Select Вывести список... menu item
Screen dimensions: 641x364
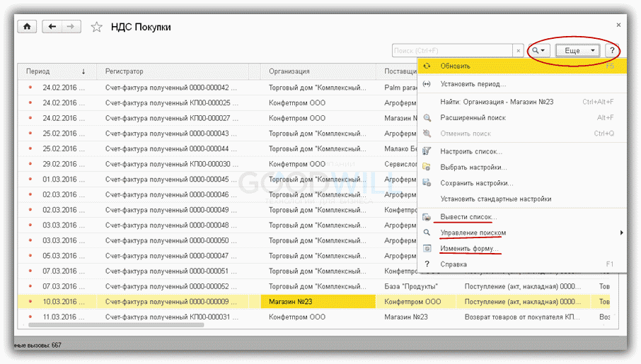(x=468, y=217)
